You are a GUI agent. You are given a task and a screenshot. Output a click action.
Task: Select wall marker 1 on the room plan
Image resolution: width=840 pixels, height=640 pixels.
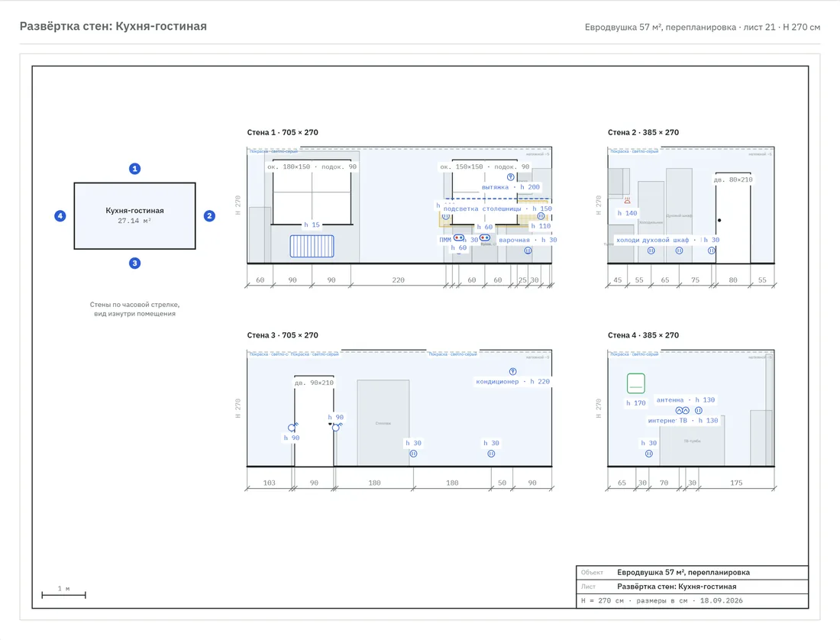click(134, 169)
